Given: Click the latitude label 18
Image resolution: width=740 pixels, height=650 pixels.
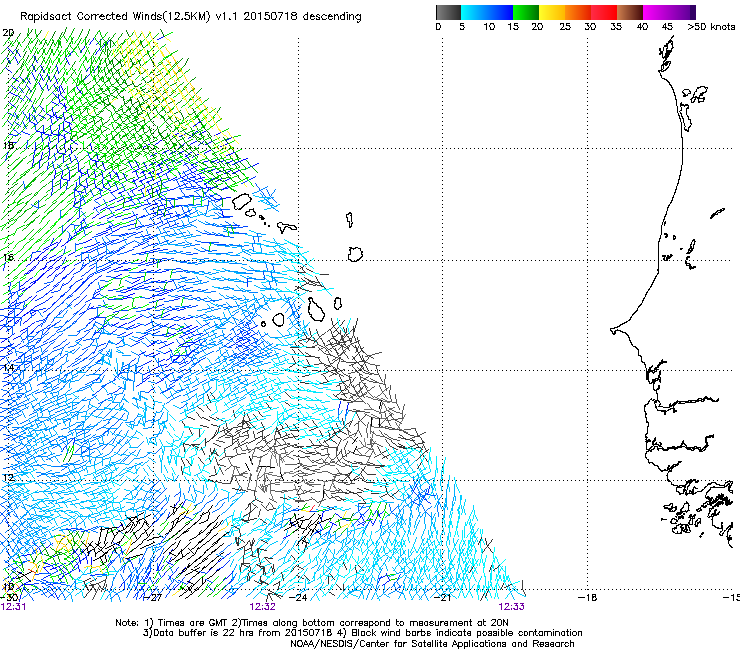Looking at the screenshot, I should point(8,145).
